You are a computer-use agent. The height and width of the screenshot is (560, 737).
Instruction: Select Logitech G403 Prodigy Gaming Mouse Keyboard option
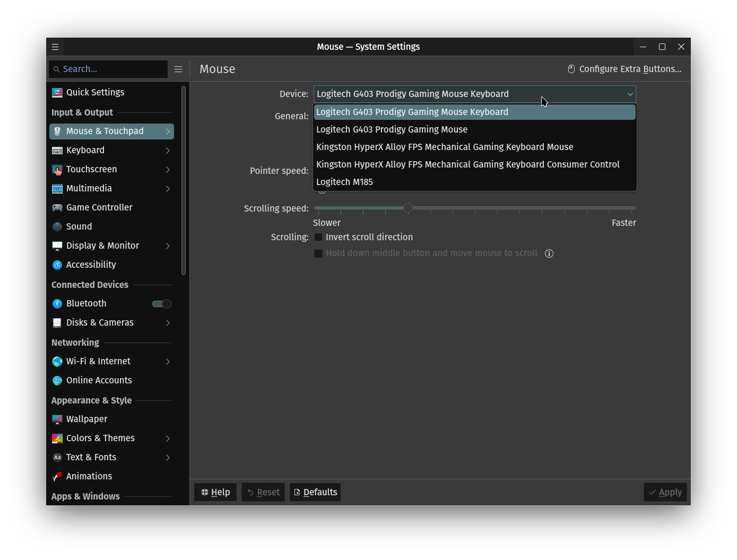click(x=475, y=112)
